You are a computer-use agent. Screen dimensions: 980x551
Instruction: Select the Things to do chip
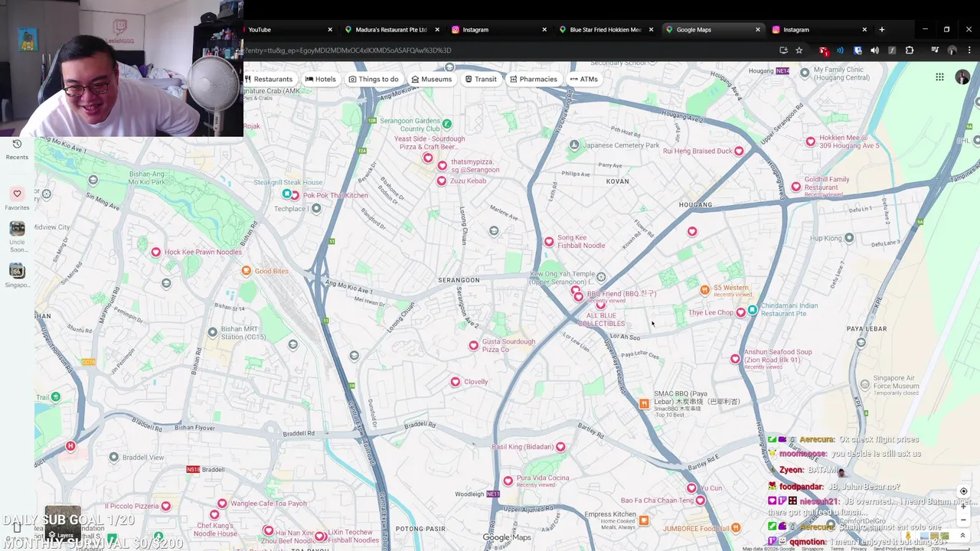point(374,79)
